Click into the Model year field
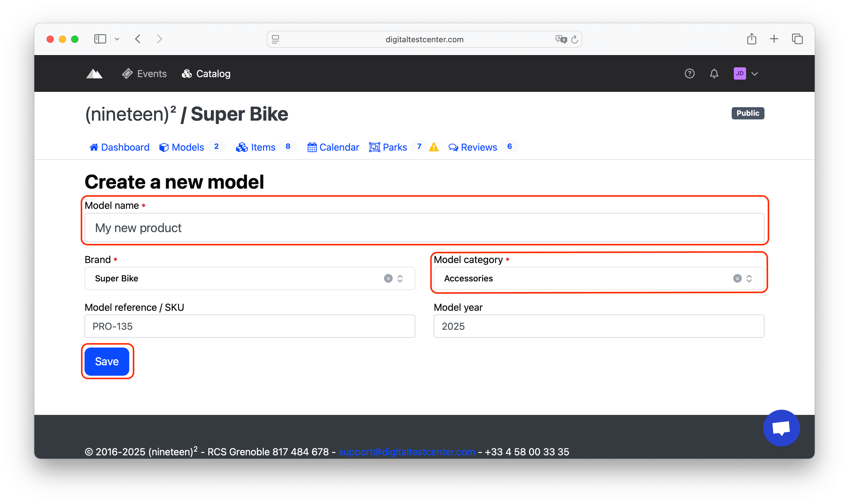The width and height of the screenshot is (849, 504). pos(598,326)
